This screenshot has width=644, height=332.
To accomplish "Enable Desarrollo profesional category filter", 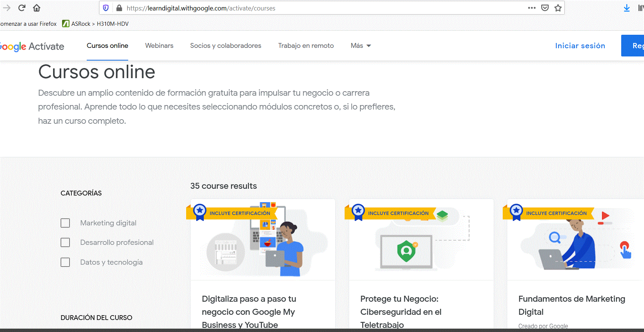I will [x=65, y=242].
